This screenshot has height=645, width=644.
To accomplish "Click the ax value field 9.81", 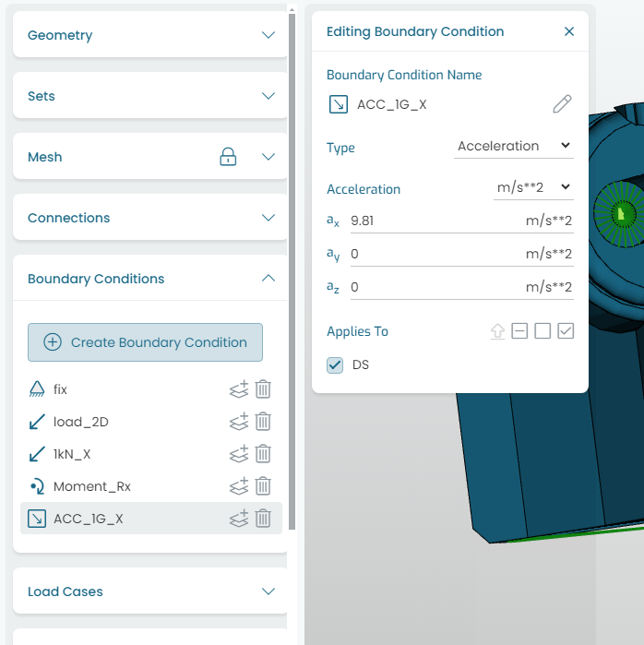I will (462, 221).
